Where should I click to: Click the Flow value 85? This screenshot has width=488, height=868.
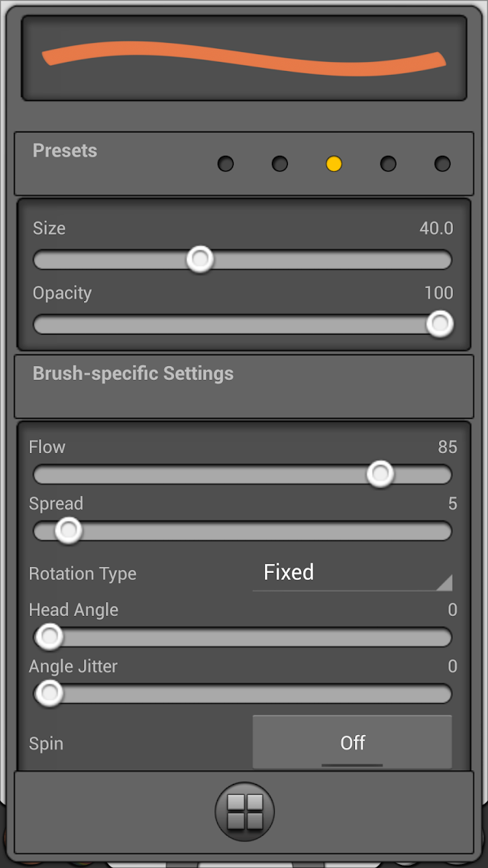point(448,447)
